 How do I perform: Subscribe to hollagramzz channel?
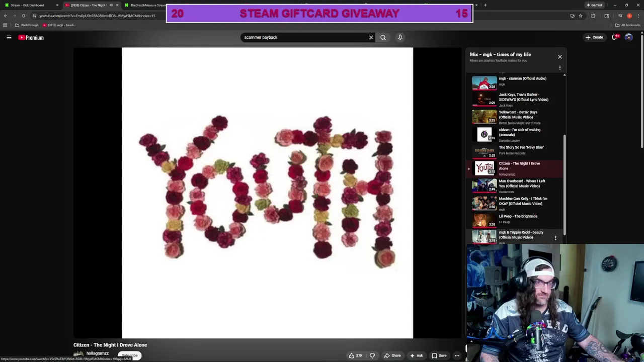[x=129, y=355]
